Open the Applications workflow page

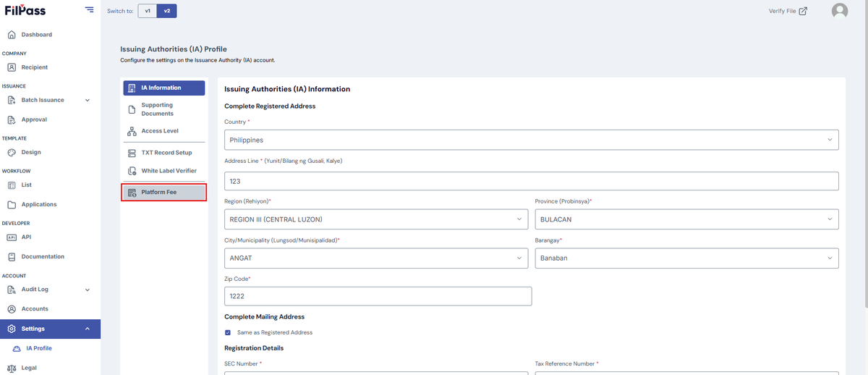39,204
